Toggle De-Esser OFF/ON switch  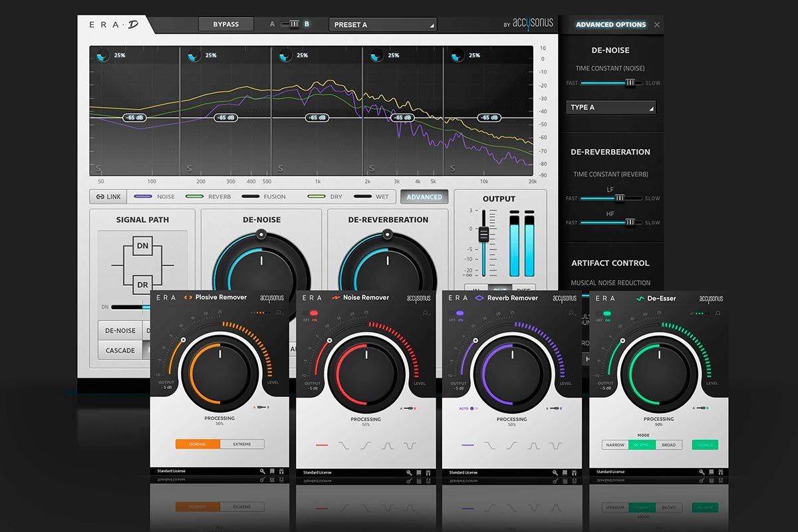pyautogui.click(x=603, y=313)
